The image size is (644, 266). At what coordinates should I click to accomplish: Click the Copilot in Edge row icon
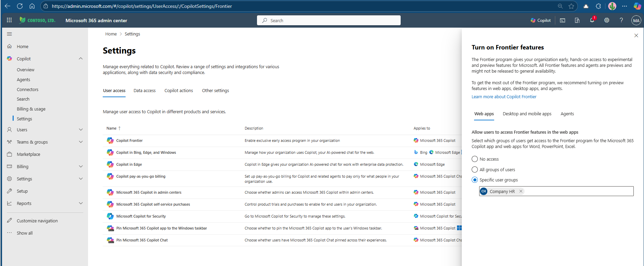(x=110, y=164)
